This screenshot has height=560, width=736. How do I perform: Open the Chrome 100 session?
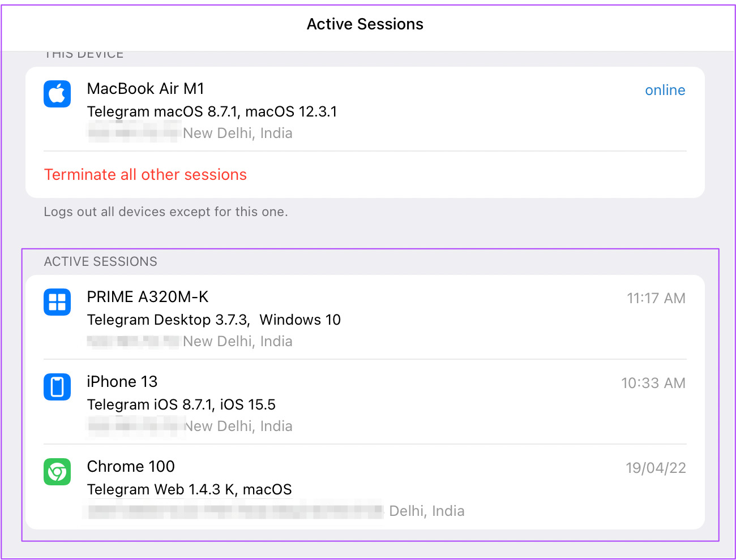coord(131,467)
